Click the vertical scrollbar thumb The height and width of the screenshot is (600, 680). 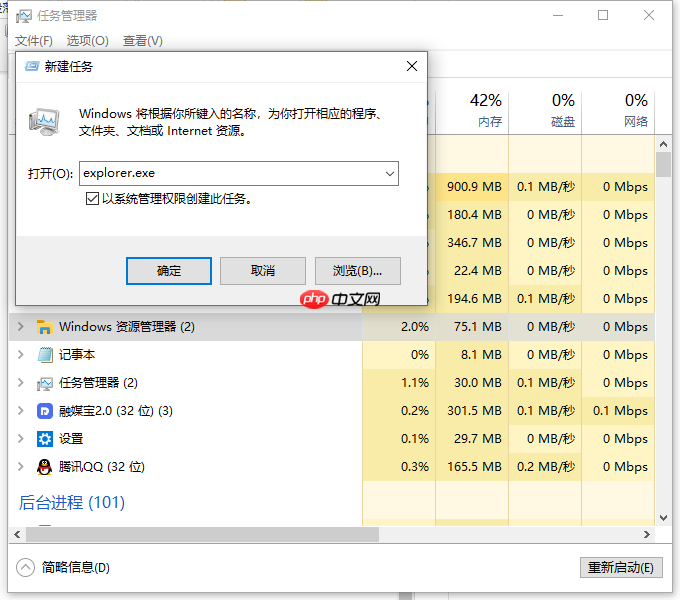(663, 164)
